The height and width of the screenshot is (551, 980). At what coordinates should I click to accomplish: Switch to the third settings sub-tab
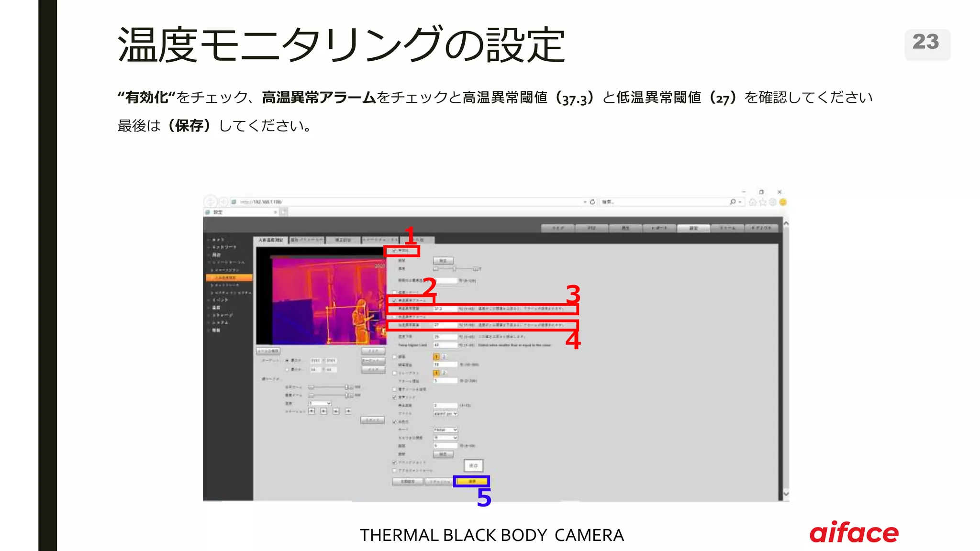(x=343, y=240)
